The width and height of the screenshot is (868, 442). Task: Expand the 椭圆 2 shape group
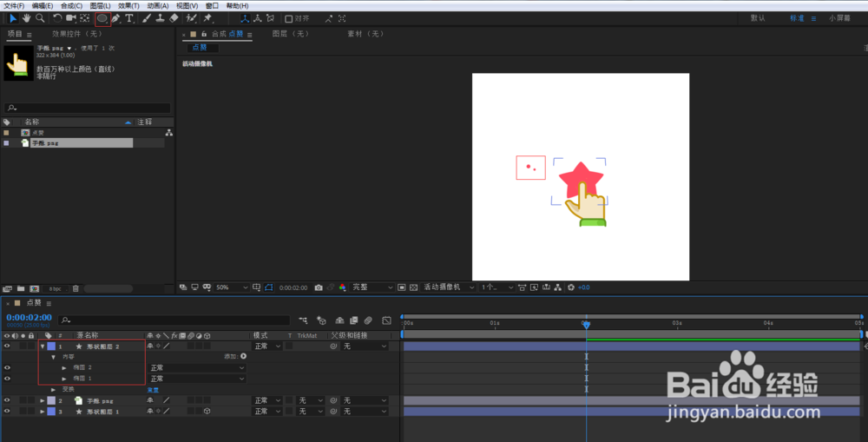pyautogui.click(x=64, y=368)
